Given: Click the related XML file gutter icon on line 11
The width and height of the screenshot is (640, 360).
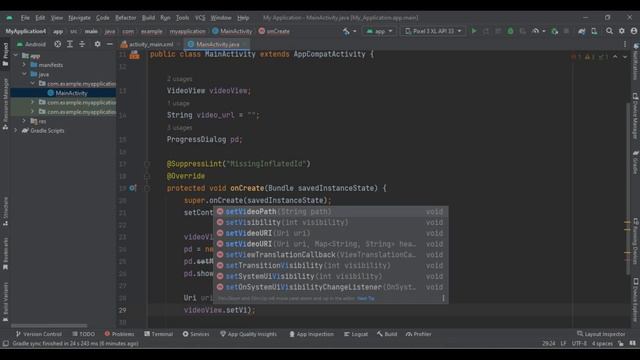Looking at the screenshot, I should 134,55.
